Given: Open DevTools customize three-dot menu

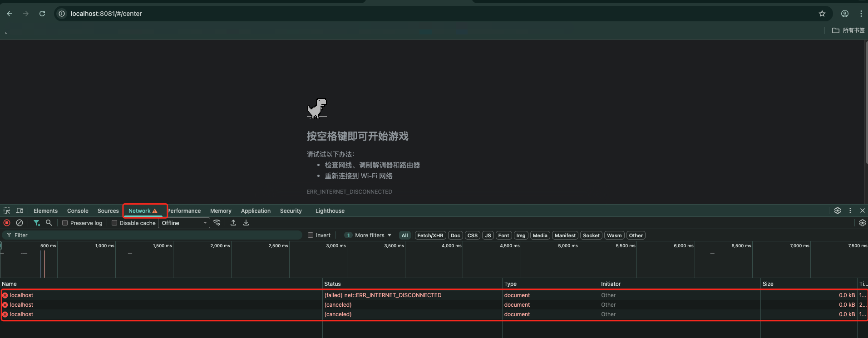Looking at the screenshot, I should pos(850,211).
